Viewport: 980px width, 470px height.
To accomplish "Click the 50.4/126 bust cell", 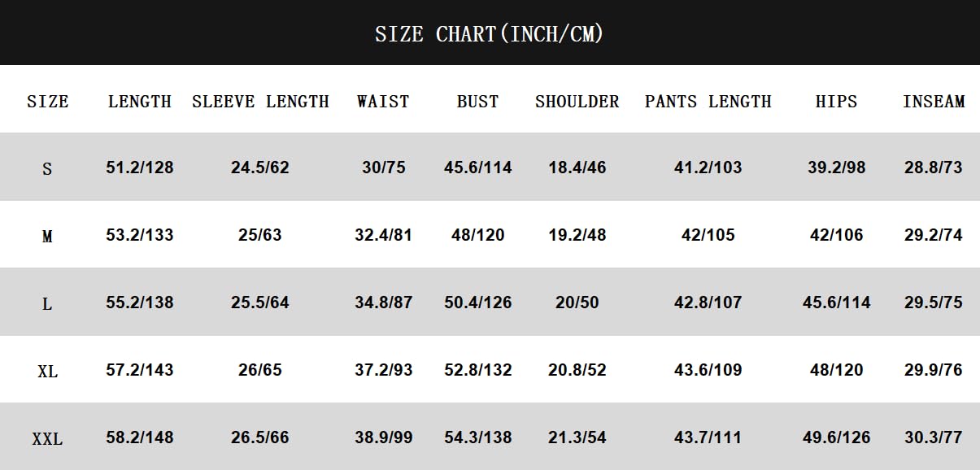I will (477, 302).
